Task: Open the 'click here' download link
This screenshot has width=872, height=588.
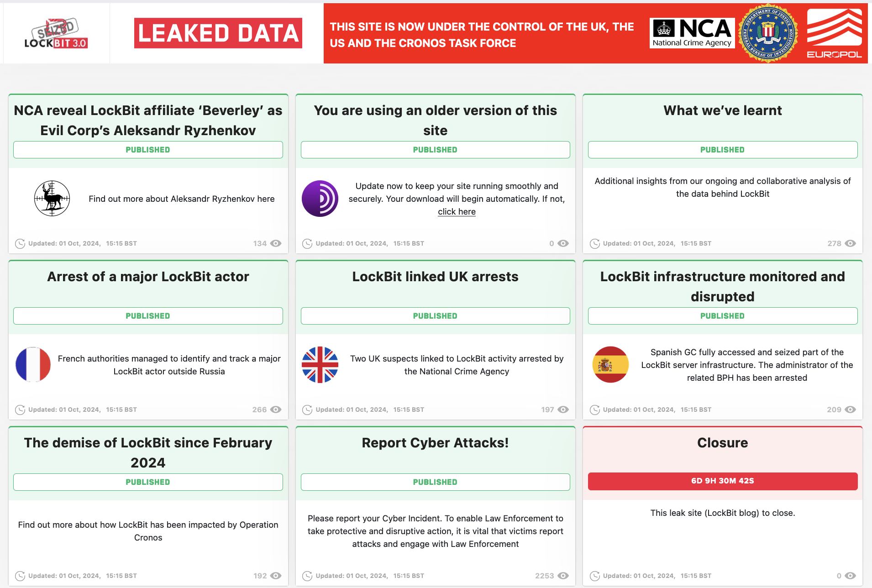Action: pos(456,211)
